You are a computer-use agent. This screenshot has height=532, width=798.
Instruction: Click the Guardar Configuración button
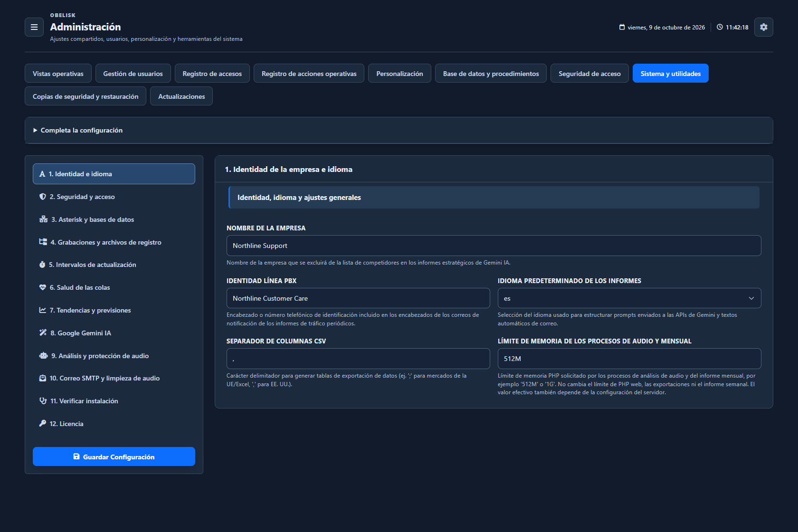(114, 456)
